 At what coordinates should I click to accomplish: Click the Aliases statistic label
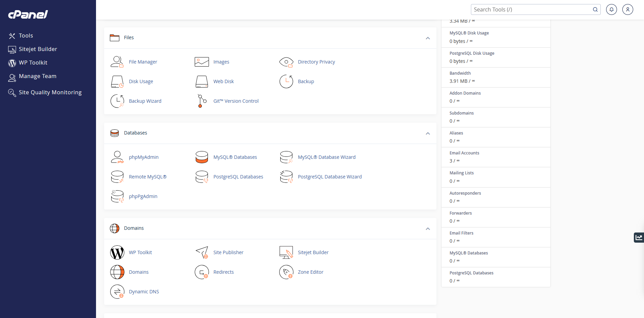[x=456, y=133]
